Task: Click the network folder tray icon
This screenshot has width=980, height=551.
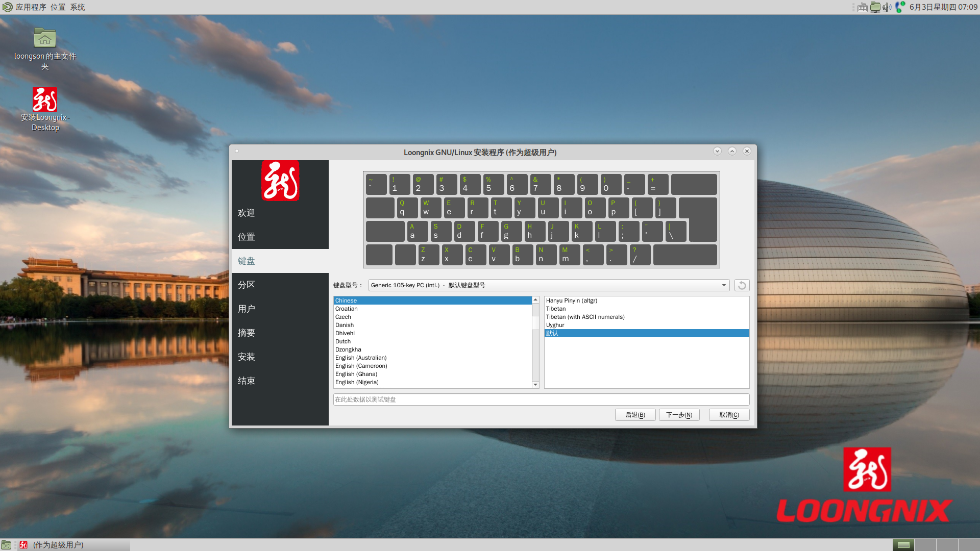Action: [x=875, y=7]
